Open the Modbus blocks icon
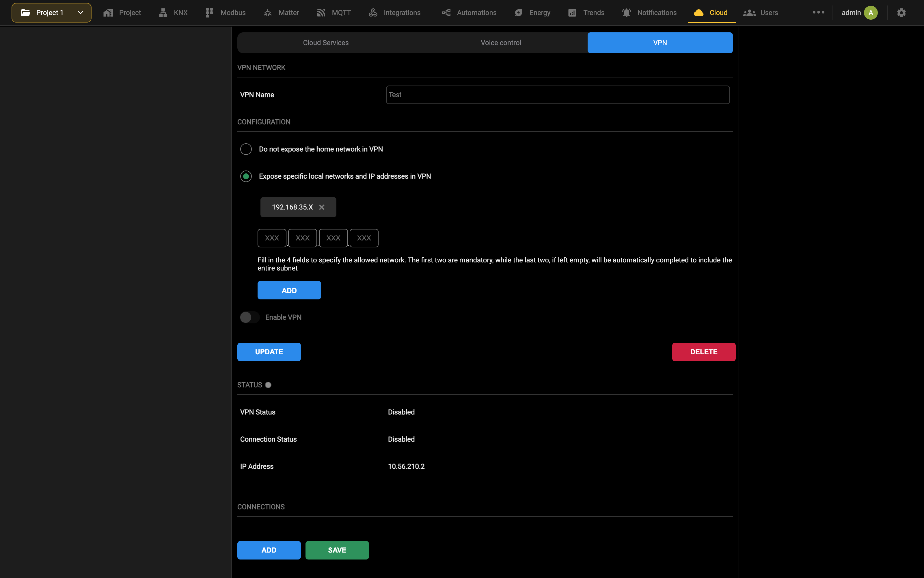This screenshot has width=924, height=578. tap(209, 13)
